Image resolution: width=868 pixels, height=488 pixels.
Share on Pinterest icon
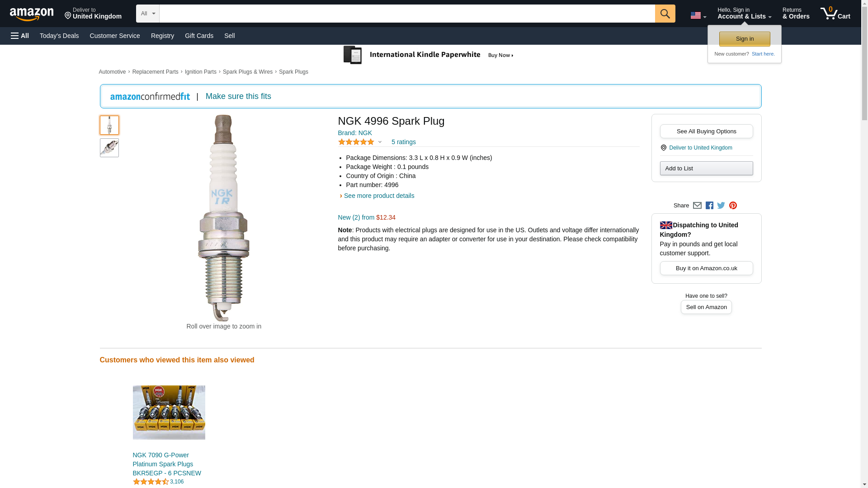[x=733, y=206]
